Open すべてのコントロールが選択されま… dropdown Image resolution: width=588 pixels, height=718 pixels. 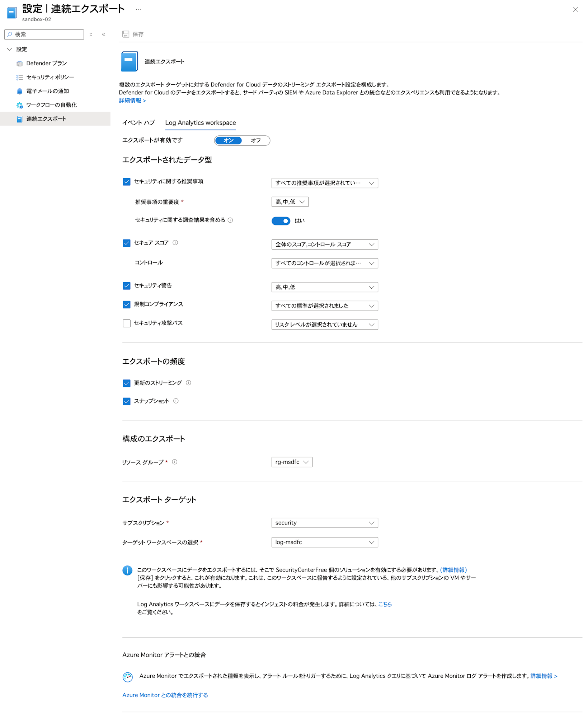(325, 263)
